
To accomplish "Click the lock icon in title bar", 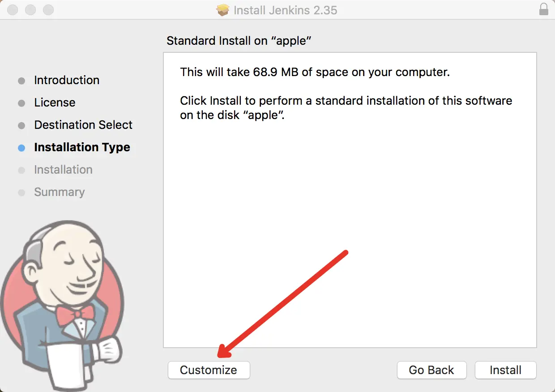I will pos(544,9).
